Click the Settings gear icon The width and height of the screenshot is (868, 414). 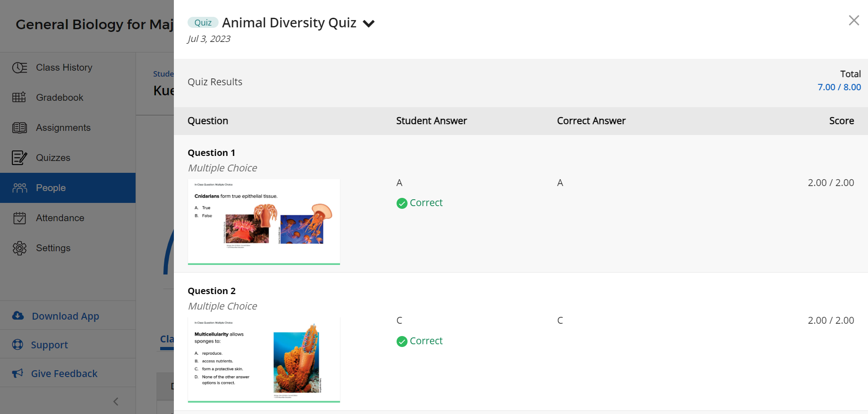[x=20, y=248]
